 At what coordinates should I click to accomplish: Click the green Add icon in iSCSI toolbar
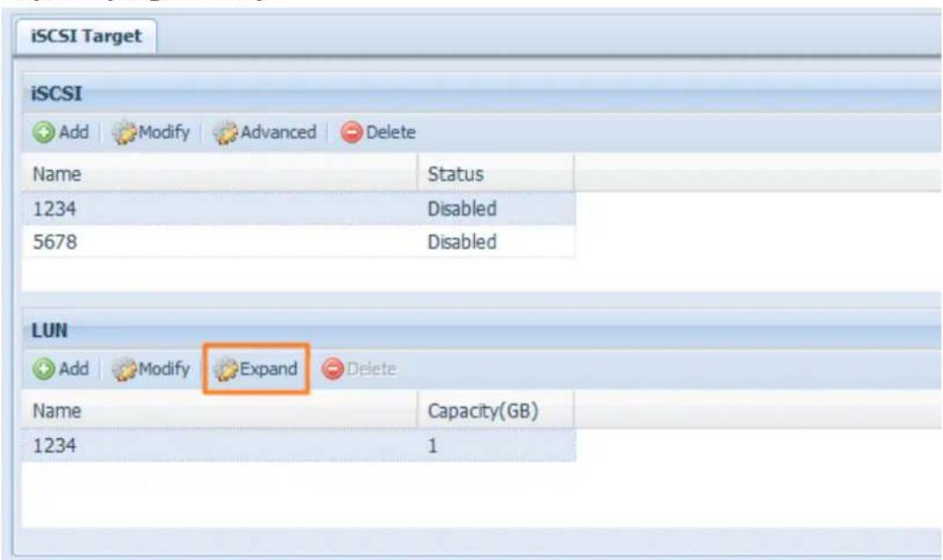pos(43,132)
